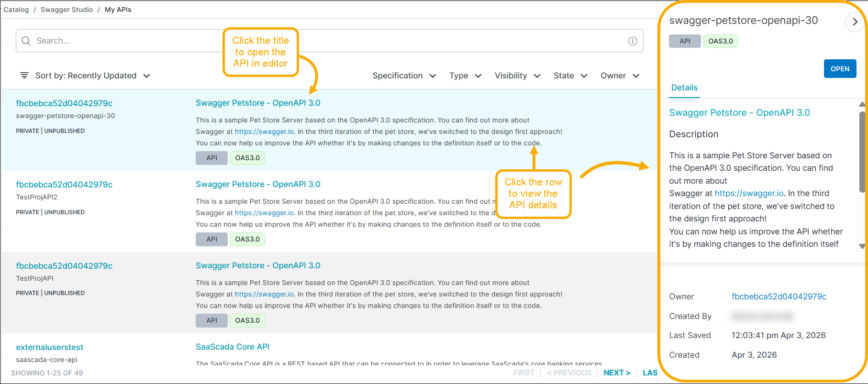
Task: Click NEXT pagination link
Action: [617, 373]
